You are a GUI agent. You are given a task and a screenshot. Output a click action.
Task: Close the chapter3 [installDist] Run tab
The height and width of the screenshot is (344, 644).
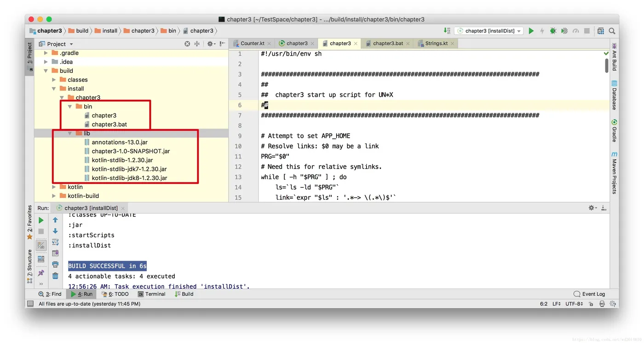pyautogui.click(x=123, y=209)
